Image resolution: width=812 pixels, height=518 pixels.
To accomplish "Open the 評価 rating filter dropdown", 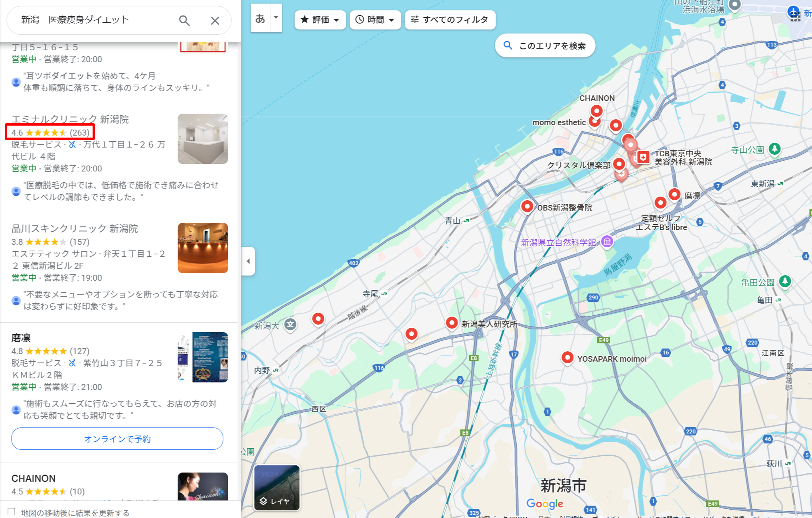I will [320, 20].
